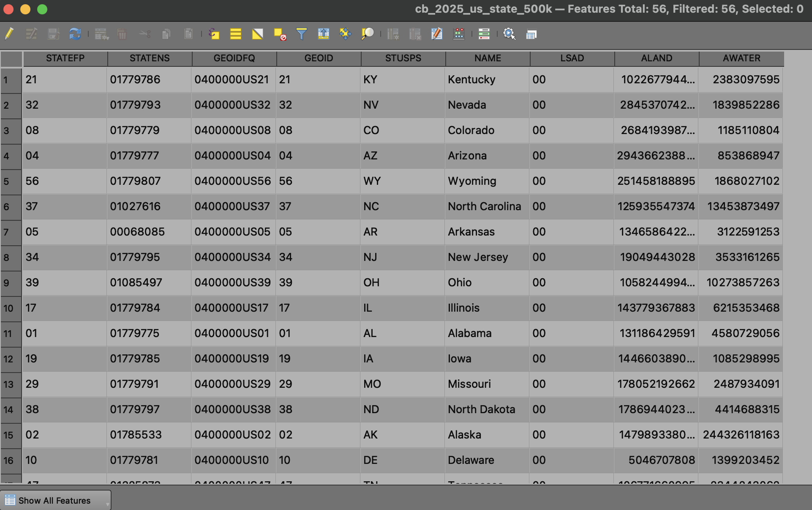Click the Alabama name cell
This screenshot has height=510, width=812.
[x=487, y=333]
